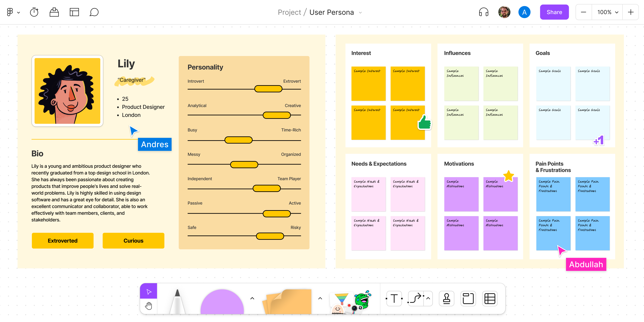Click the Introvert-Extrovert slider handle
This screenshot has width=644, height=322.
click(268, 89)
